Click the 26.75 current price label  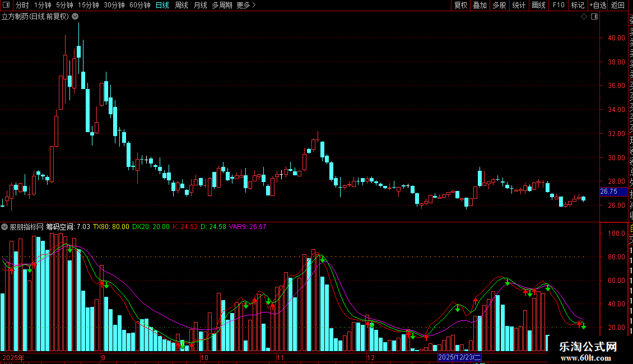[613, 192]
